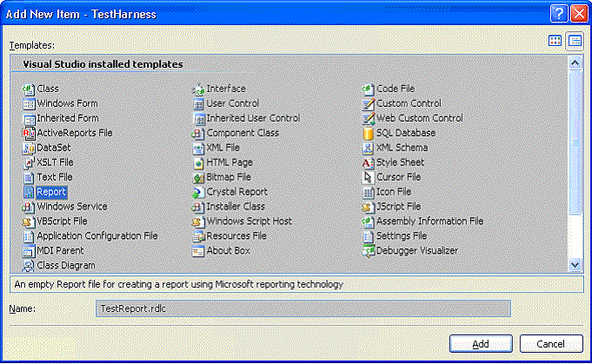Viewport: 592px width, 364px height.
Task: Click the "Windows Script Host" label text
Action: coord(249,221)
